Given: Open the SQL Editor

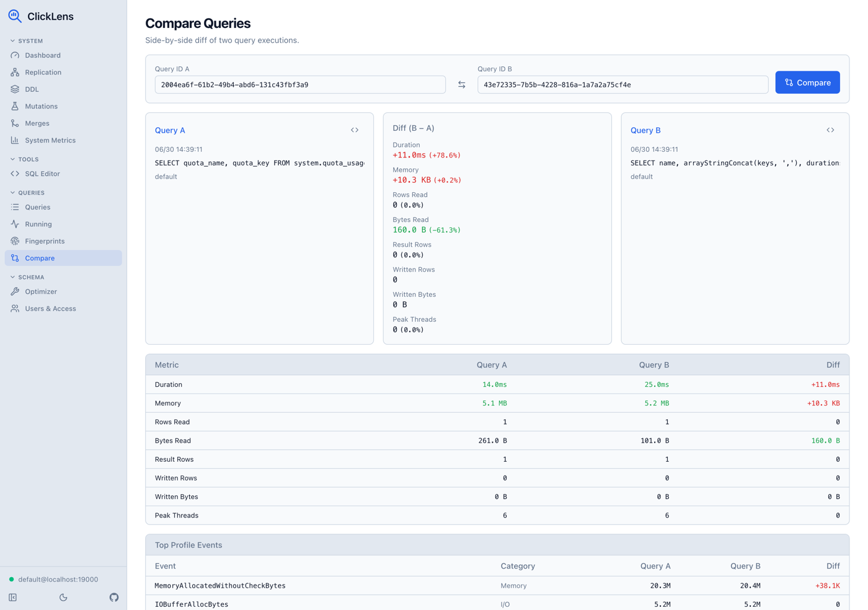Looking at the screenshot, I should 63,174.
